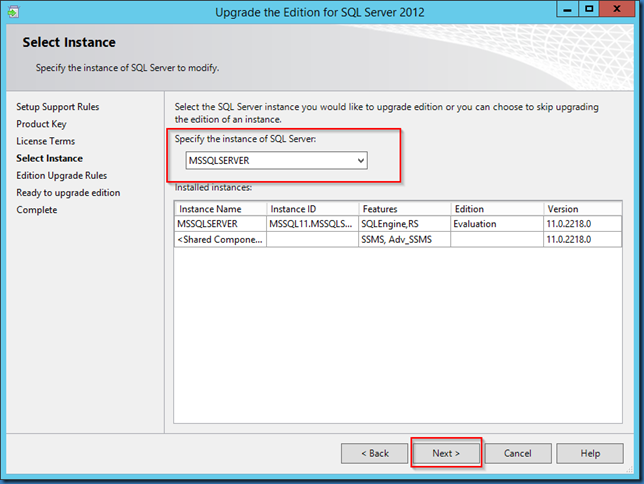The image size is (644, 484).
Task: Minimize the upgrade wizard window
Action: tap(568, 9)
